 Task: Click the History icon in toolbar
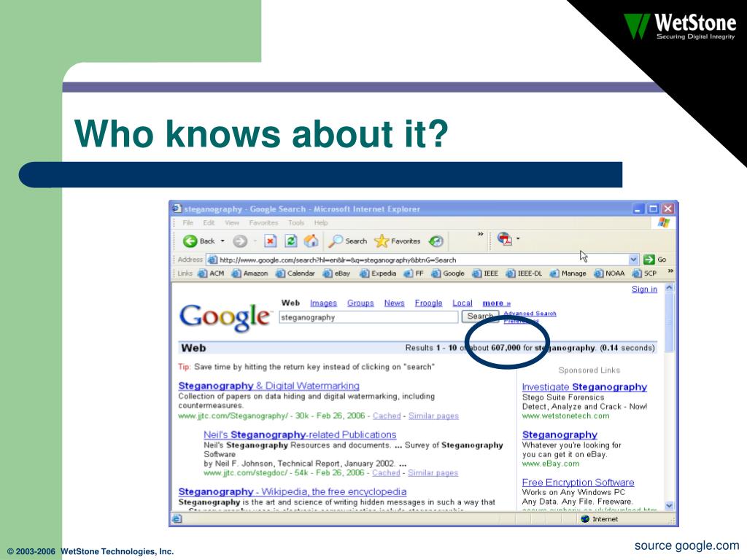pyautogui.click(x=436, y=241)
